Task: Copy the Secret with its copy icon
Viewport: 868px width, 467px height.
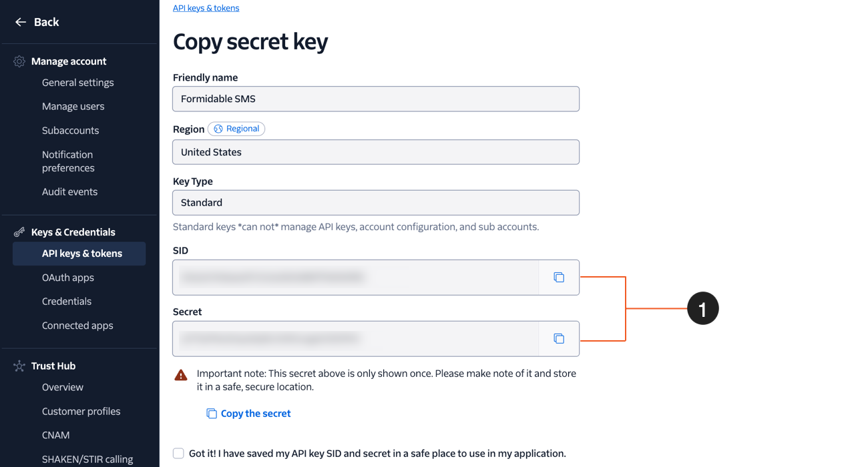Action: pyautogui.click(x=559, y=339)
